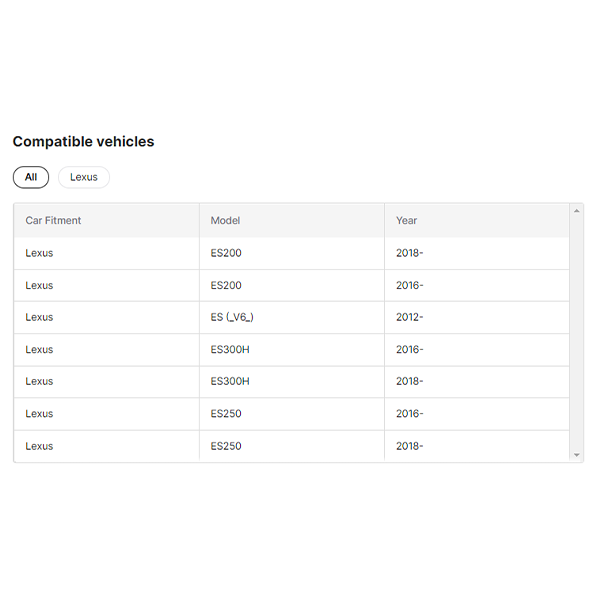
Task: Click the "Compatible vehicles" heading
Action: click(x=83, y=142)
